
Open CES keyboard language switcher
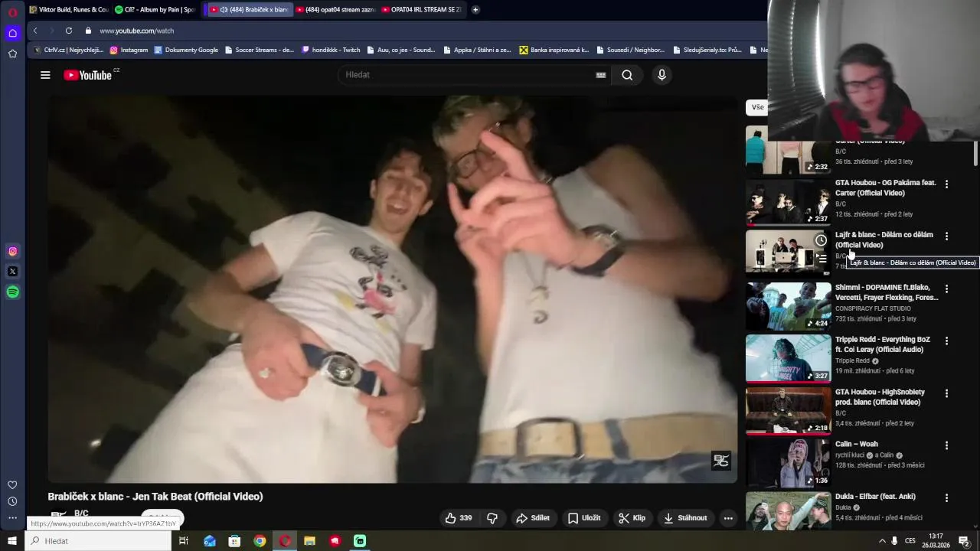[x=910, y=541]
